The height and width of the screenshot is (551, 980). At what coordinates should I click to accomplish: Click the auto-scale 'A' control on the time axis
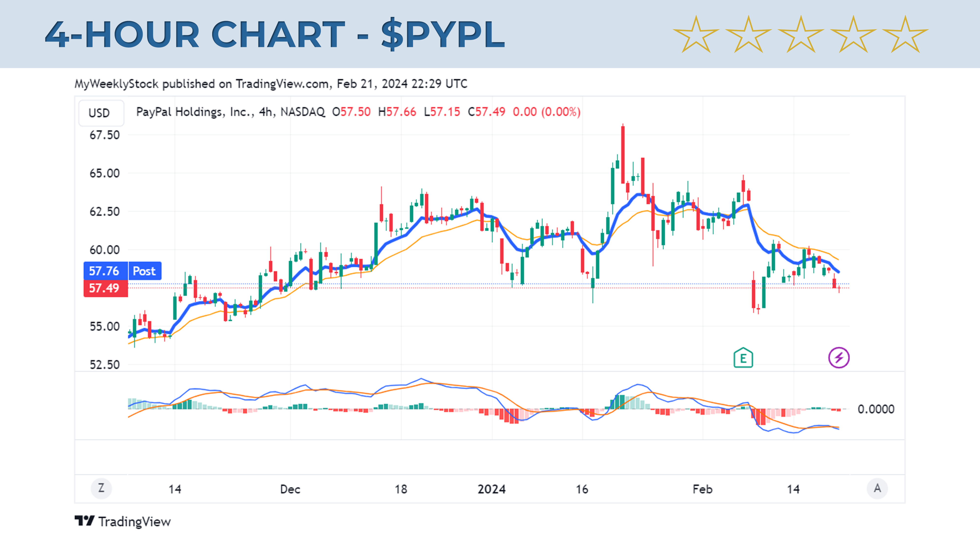click(878, 489)
